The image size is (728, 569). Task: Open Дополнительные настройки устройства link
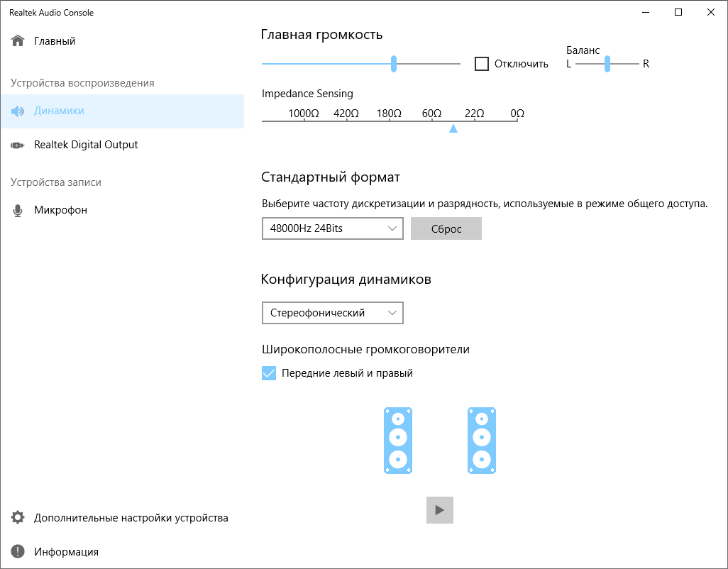tap(131, 518)
